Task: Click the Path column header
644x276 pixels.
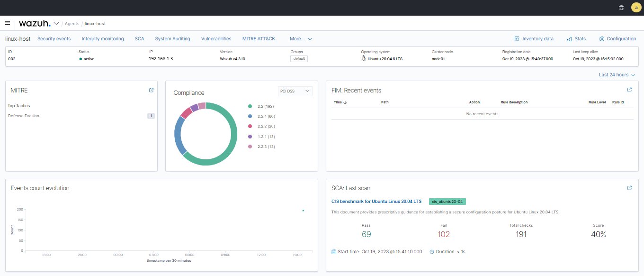Action: coord(385,102)
